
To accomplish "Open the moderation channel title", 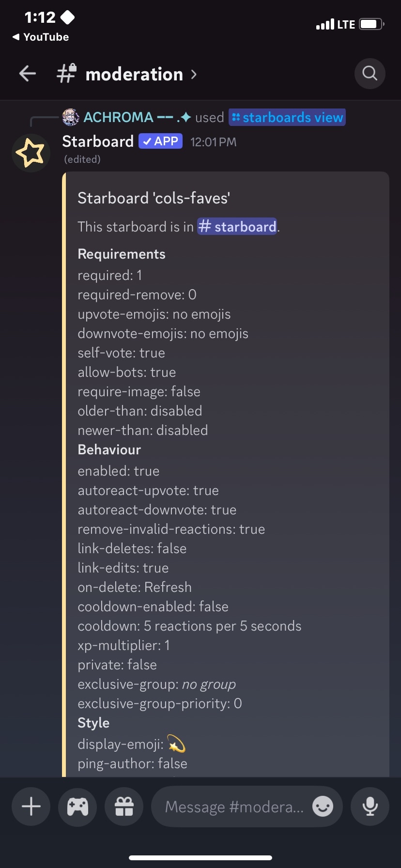I will click(134, 74).
